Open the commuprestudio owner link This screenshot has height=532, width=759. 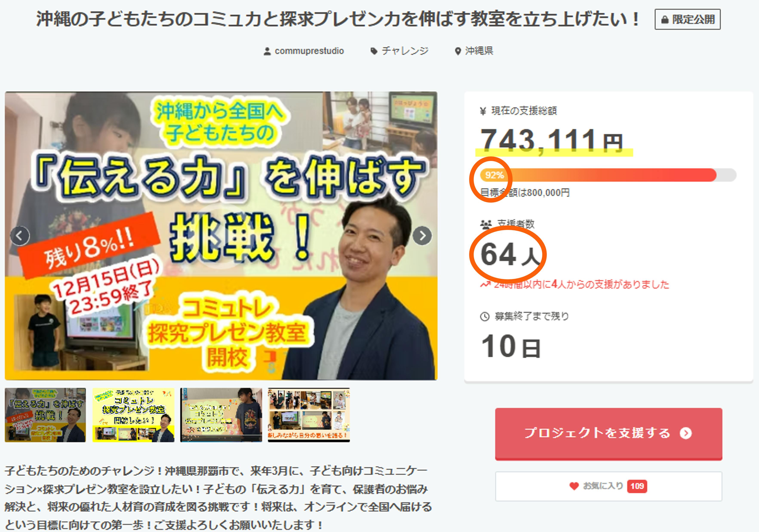point(309,51)
